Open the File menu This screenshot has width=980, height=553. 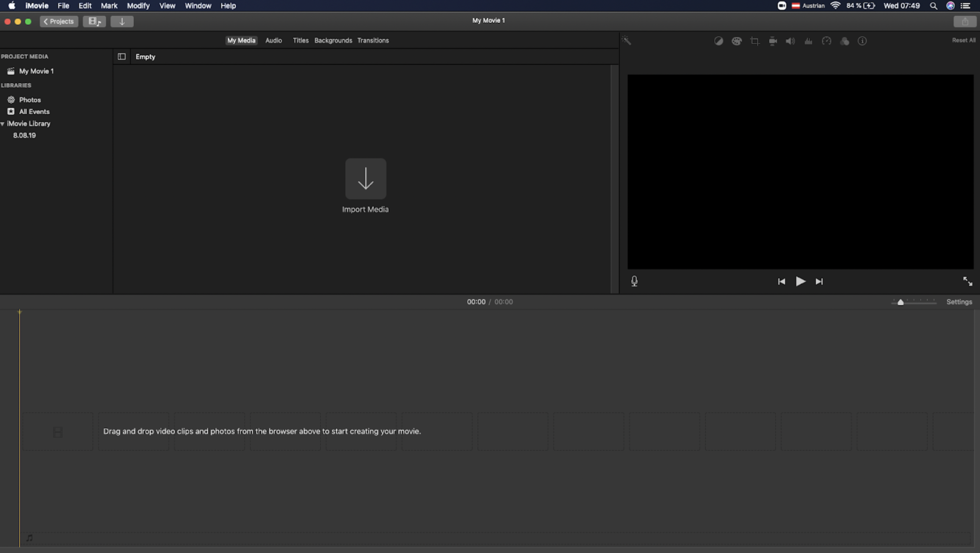[63, 6]
